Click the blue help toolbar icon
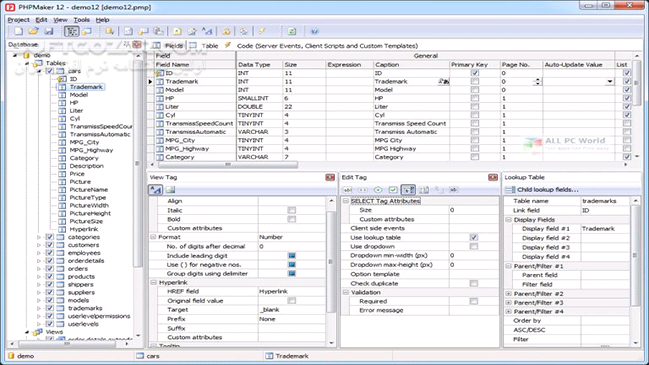The image size is (649, 365). tap(314, 31)
